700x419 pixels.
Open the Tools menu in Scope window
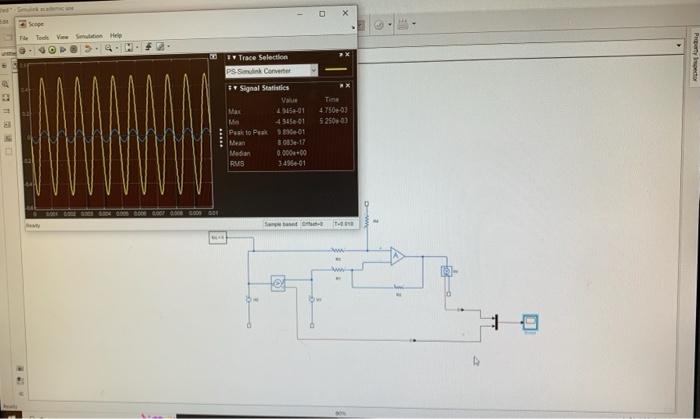[42, 37]
